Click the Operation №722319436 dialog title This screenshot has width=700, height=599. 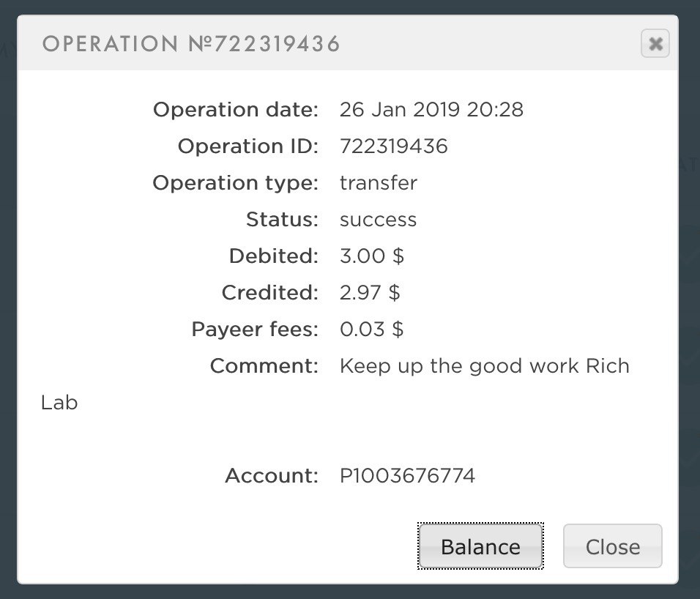click(191, 45)
